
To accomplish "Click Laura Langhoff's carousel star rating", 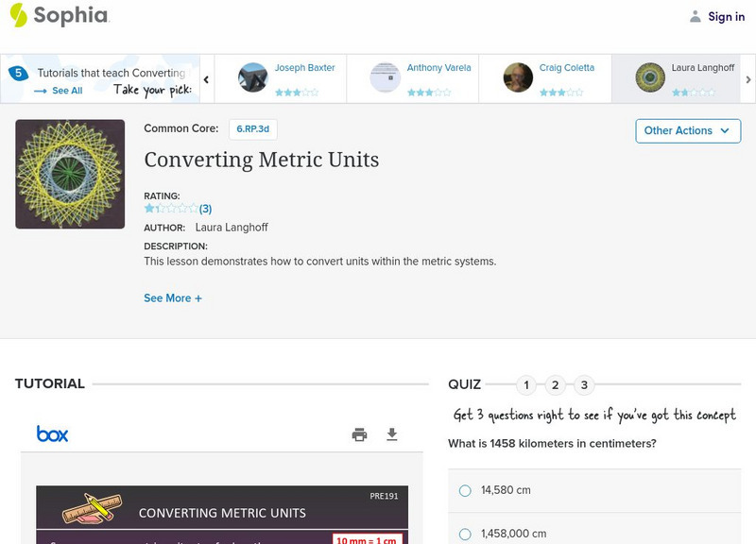I will pyautogui.click(x=694, y=92).
